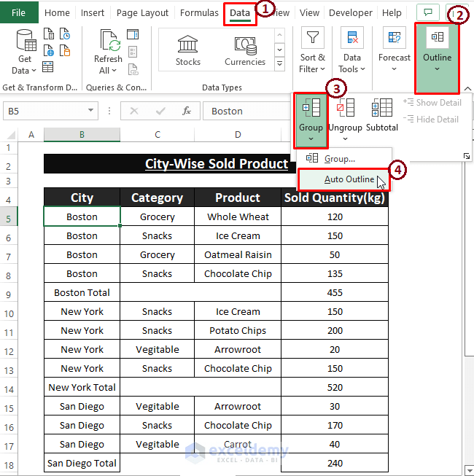Click the grayed Edit Links icon
Image resolution: width=474 pixels, height=476 pixels.
[x=133, y=69]
